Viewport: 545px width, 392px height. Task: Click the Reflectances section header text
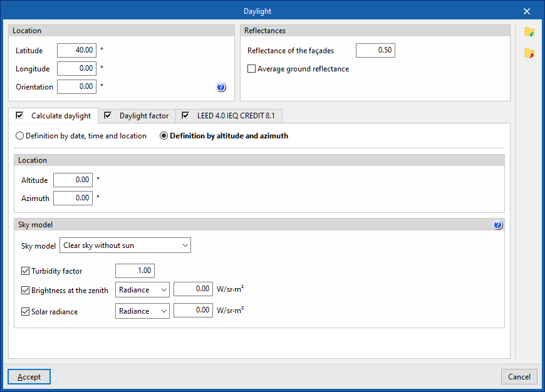pos(265,31)
